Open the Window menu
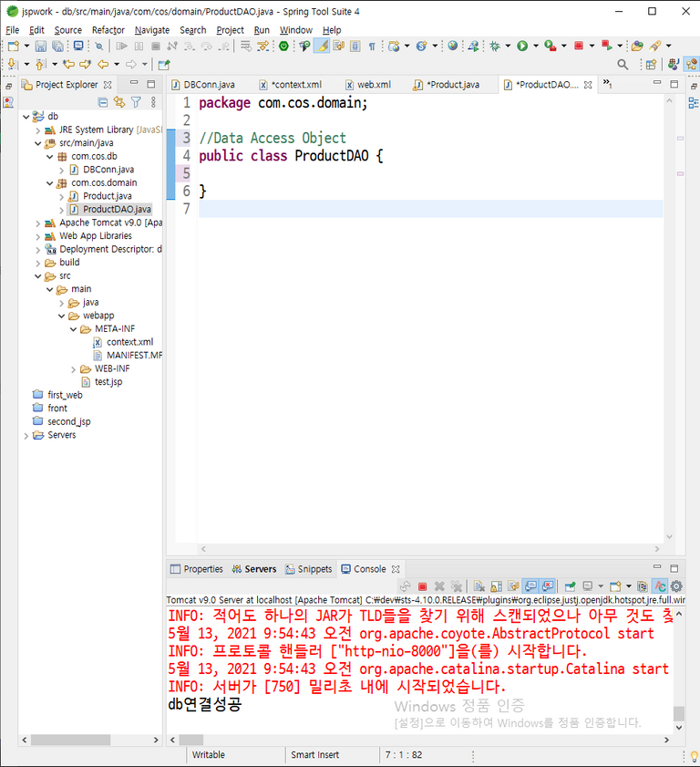Viewport: 700px width, 767px height. pyautogui.click(x=295, y=30)
